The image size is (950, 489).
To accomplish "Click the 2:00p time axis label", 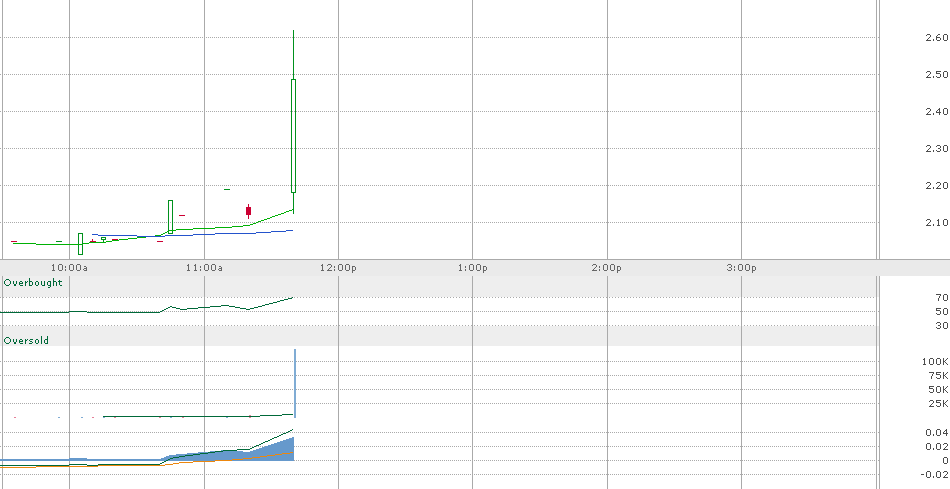I will point(608,268).
